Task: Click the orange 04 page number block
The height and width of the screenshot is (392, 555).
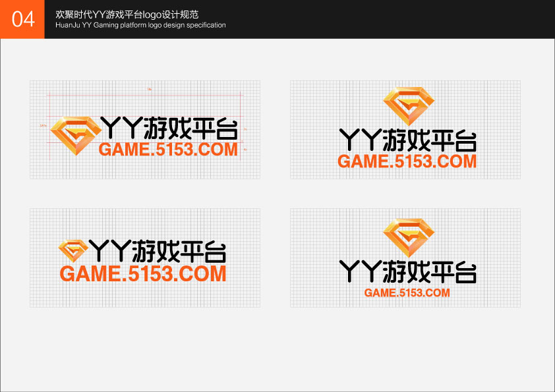Action: tap(22, 19)
